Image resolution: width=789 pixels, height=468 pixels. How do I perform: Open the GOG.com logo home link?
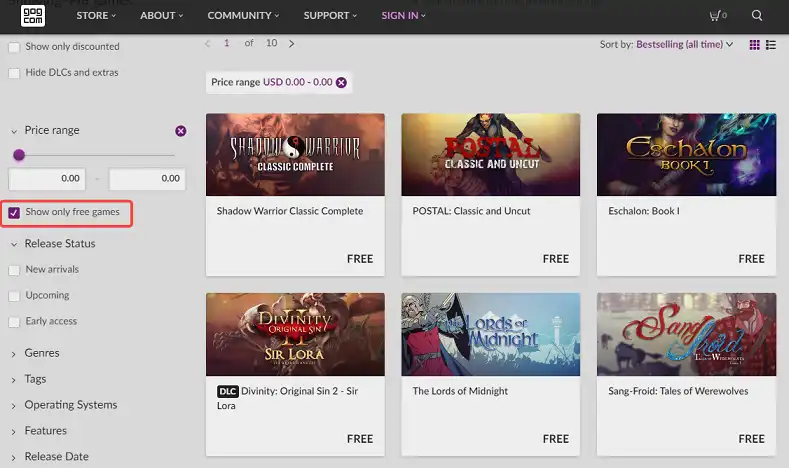click(33, 15)
